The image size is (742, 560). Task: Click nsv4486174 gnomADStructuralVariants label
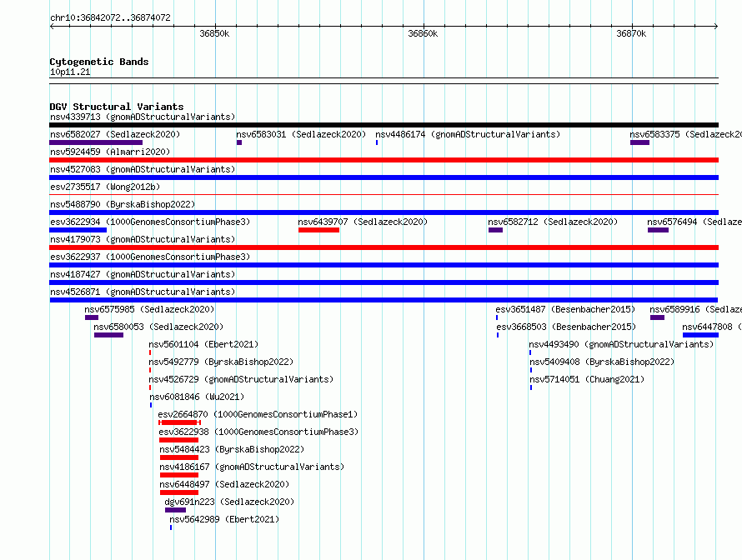coord(468,134)
